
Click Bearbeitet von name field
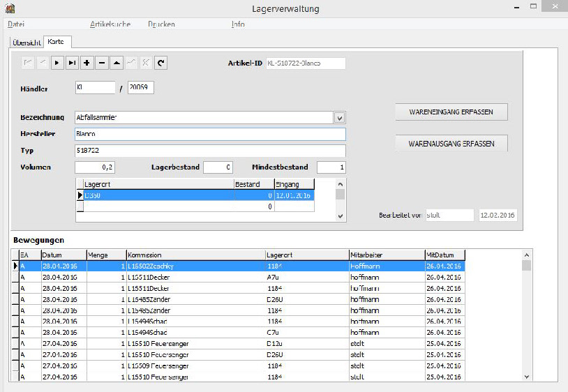449,215
